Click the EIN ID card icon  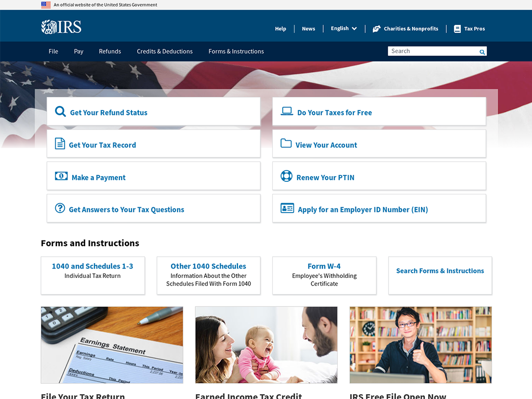coord(287,208)
